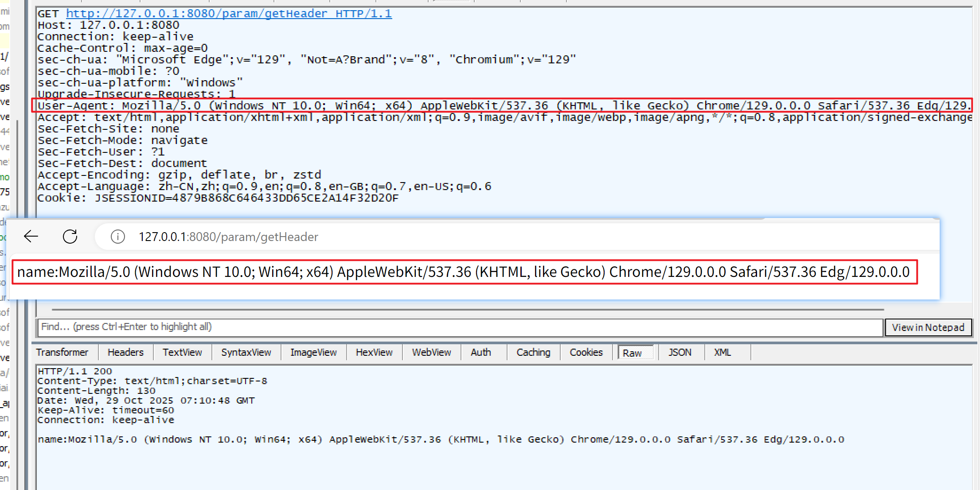The width and height of the screenshot is (980, 490).
Task: Select the Raw response tab
Action: pos(632,353)
